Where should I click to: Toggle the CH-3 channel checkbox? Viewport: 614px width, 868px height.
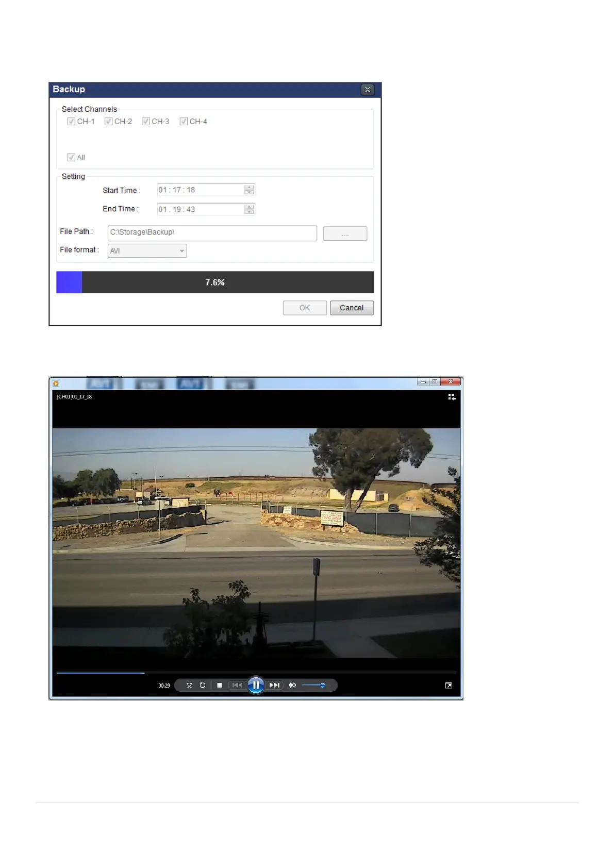(146, 122)
